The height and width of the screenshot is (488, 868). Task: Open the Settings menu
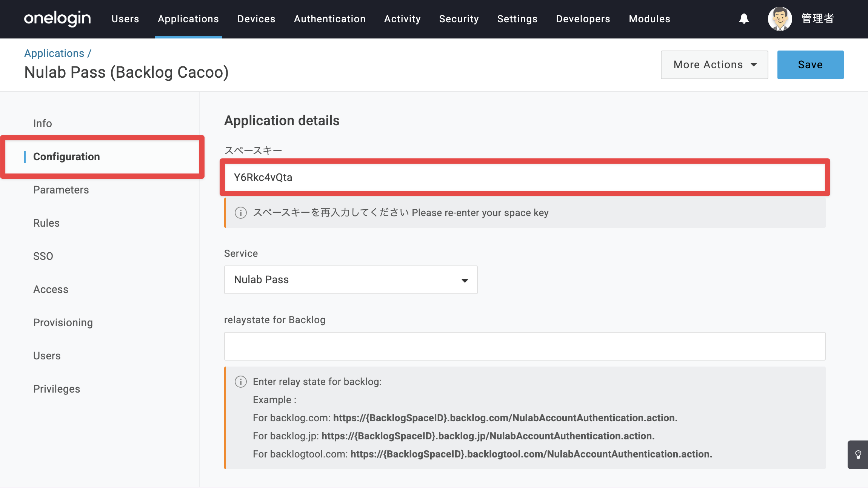coord(517,19)
